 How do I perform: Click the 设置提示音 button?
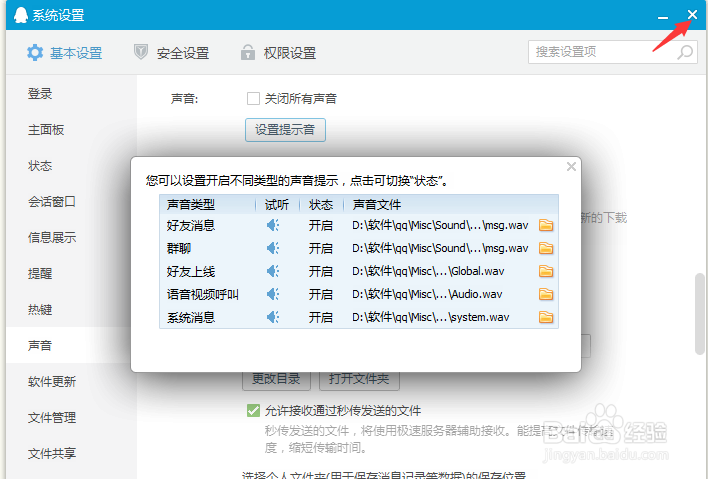tap(285, 130)
